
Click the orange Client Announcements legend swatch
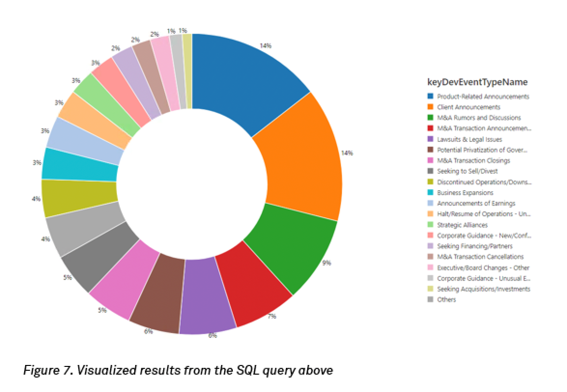coord(430,107)
